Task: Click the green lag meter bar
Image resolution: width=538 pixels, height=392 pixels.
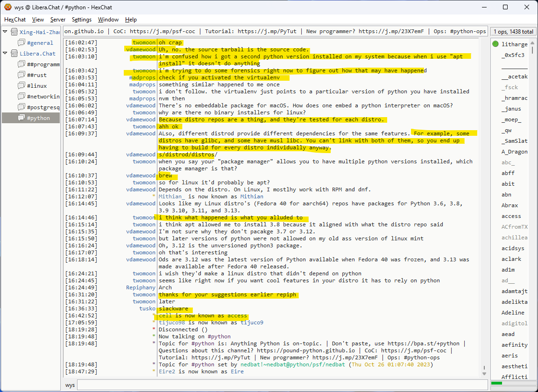Action: (497, 384)
